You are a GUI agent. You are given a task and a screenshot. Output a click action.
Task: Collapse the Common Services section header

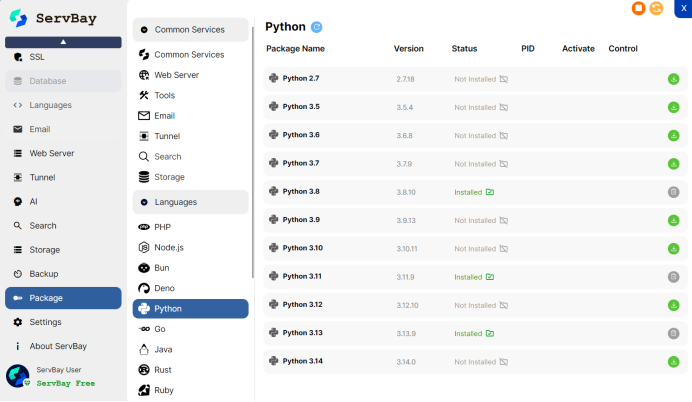191,30
